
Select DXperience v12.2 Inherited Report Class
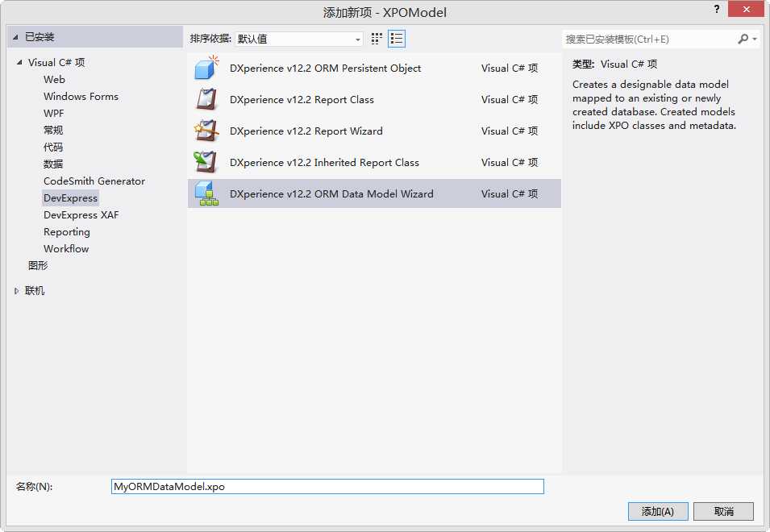click(374, 162)
